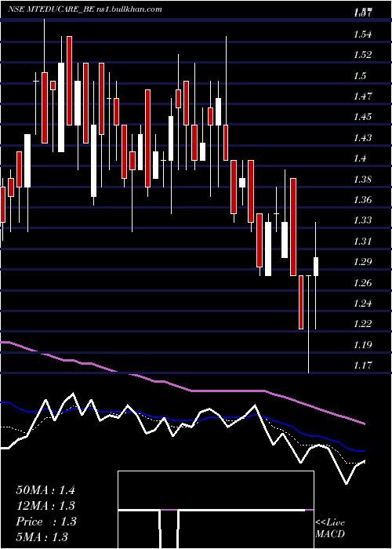Click the 1.36 price axis label
The width and height of the screenshot is (392, 549).
[x=362, y=200]
